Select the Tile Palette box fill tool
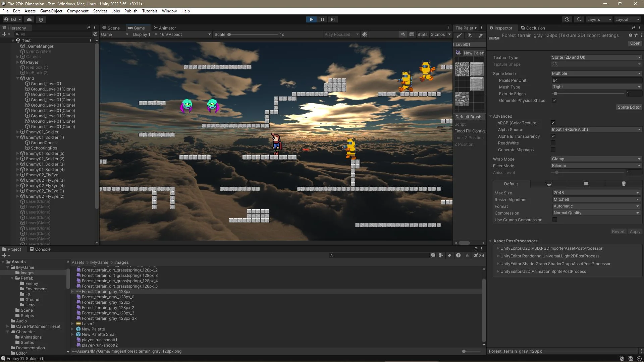 tap(470, 36)
